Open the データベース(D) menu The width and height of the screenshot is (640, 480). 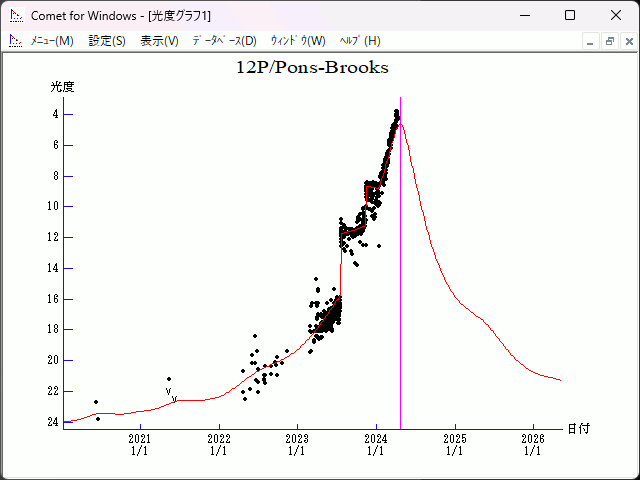224,41
